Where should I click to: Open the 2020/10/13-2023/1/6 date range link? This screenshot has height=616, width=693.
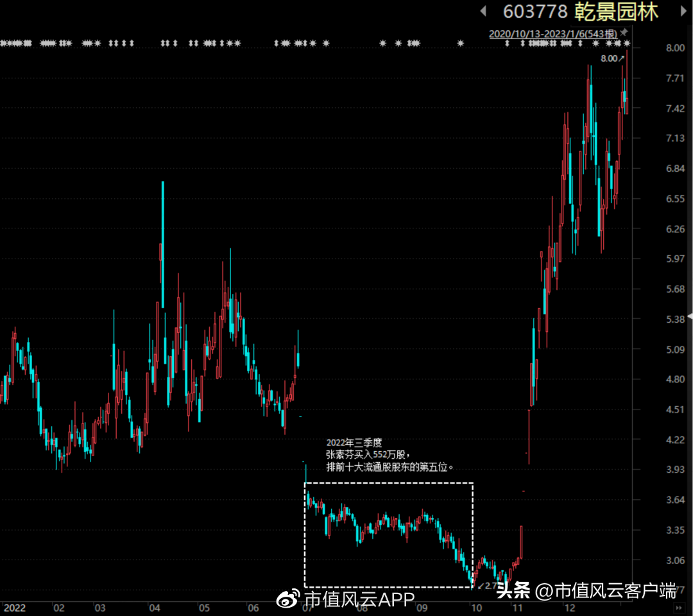(x=553, y=34)
